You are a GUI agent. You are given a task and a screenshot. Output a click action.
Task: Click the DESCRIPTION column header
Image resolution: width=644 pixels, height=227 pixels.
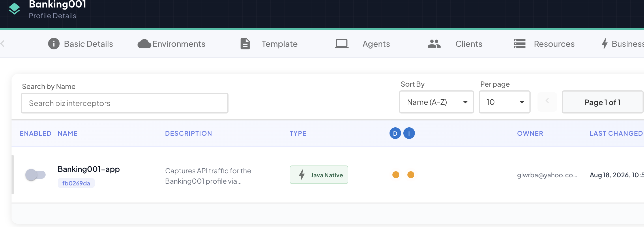[x=188, y=133]
